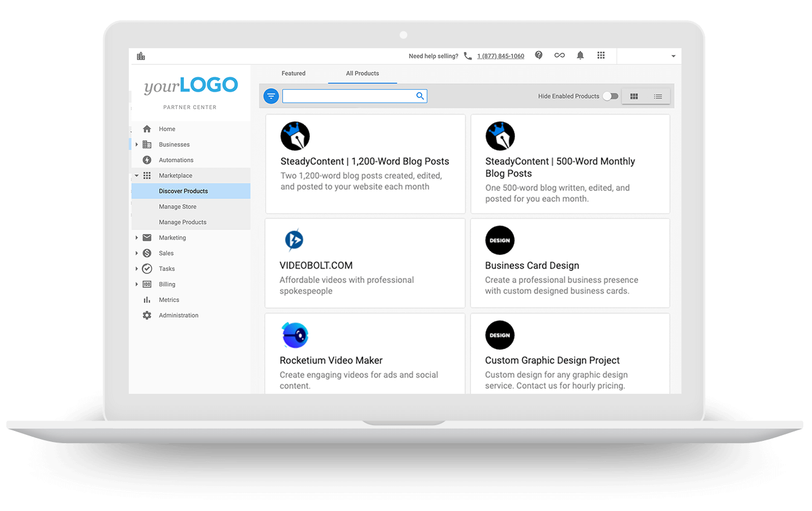Image resolution: width=812 pixels, height=511 pixels.
Task: Click the SteadyContent 500-Word logo icon
Action: [500, 136]
